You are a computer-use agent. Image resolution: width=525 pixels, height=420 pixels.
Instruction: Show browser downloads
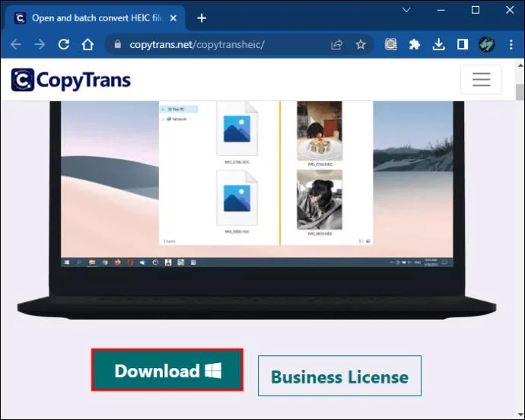tap(438, 44)
